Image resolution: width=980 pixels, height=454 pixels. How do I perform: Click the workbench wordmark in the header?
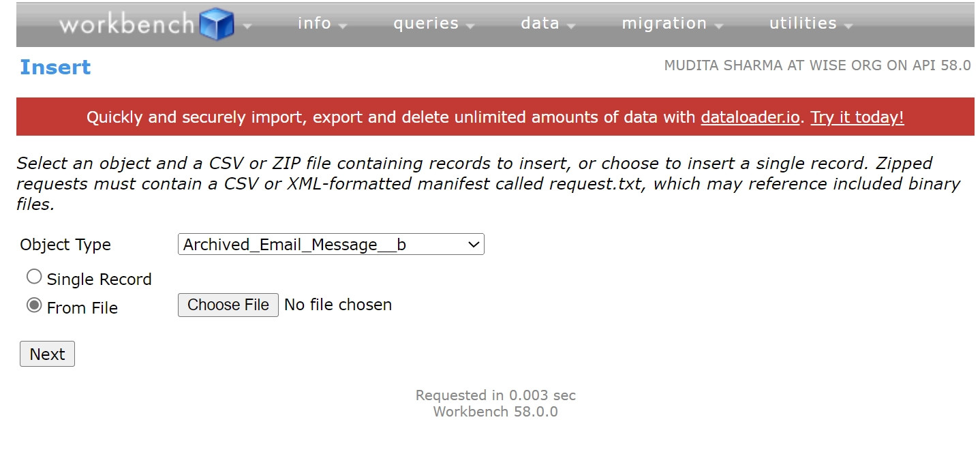coord(127,25)
